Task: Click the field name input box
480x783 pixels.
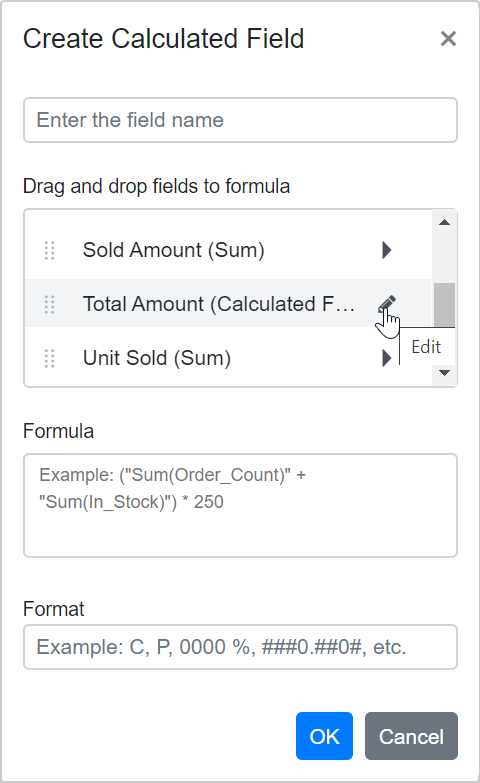Action: point(240,120)
